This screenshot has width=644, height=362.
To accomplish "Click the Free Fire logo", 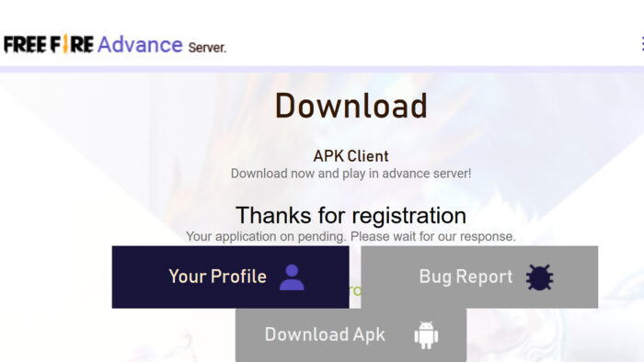I will point(49,44).
